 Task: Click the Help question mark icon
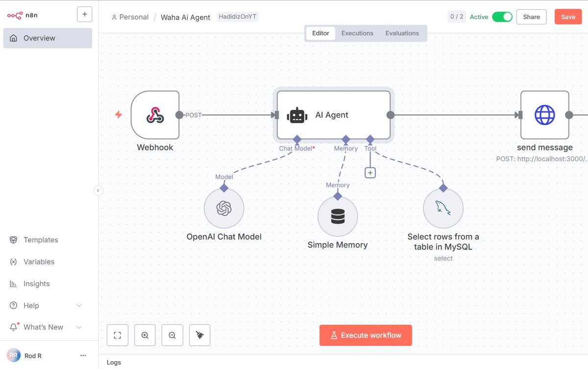pyautogui.click(x=14, y=306)
